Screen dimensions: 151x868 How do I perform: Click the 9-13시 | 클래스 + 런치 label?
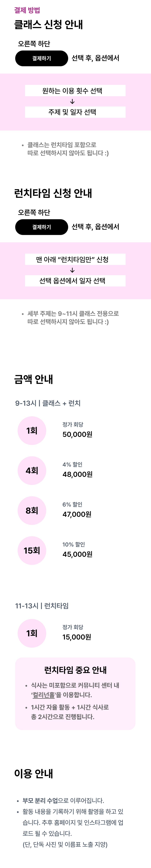pos(48,403)
